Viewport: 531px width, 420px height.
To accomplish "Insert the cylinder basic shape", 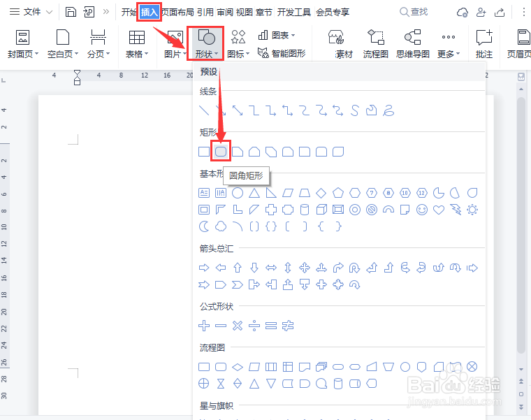I will [x=305, y=210].
